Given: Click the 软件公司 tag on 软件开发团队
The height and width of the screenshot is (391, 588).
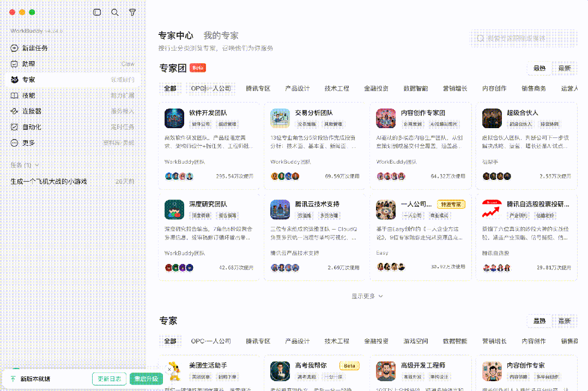Looking at the screenshot, I should pos(201,124).
